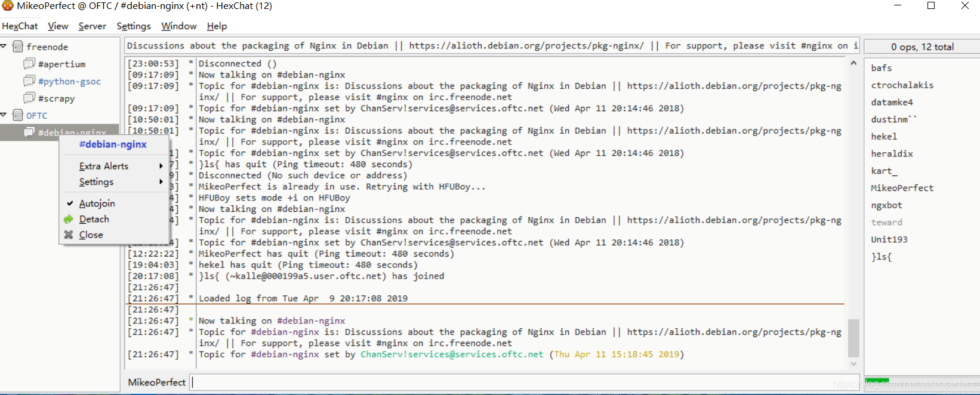Click the #scrapy channel icon

[x=29, y=98]
